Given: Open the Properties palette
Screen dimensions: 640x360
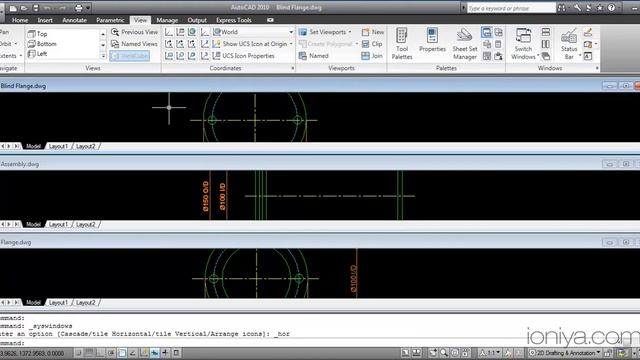Looking at the screenshot, I should pos(432,40).
